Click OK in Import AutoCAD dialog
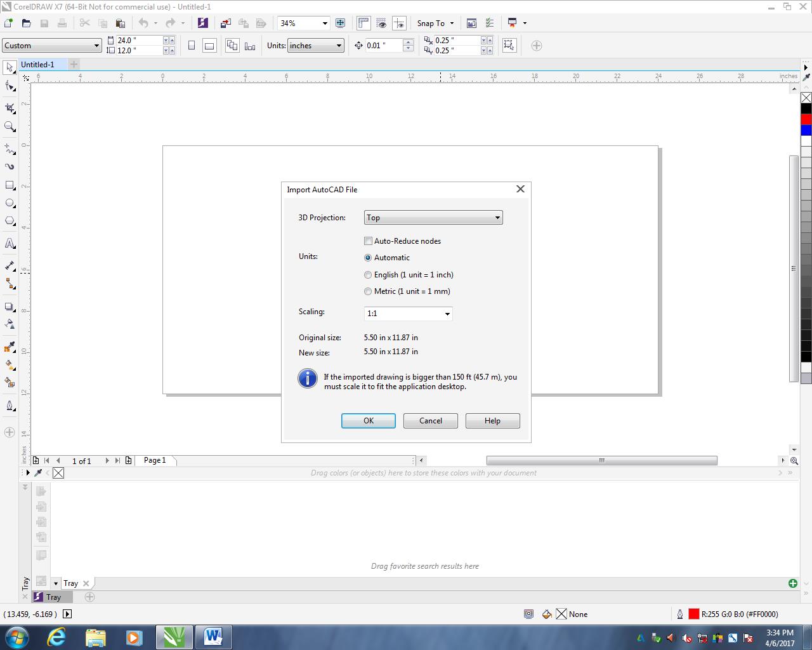The height and width of the screenshot is (650, 812). pyautogui.click(x=369, y=421)
